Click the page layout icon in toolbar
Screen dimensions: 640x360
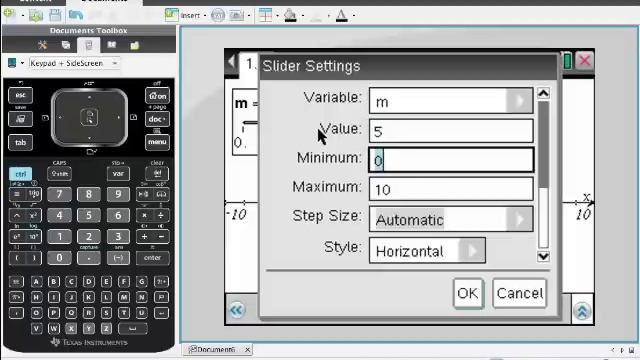tap(265, 15)
